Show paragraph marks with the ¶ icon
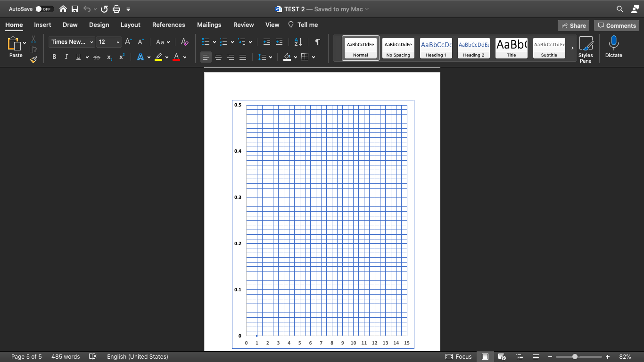 (317, 42)
